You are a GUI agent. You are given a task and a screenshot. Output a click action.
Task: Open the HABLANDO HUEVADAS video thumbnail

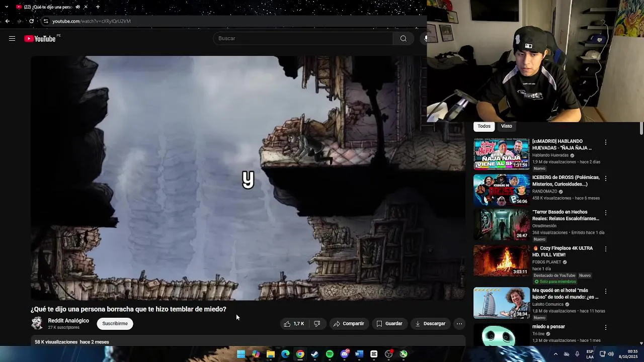tap(502, 154)
